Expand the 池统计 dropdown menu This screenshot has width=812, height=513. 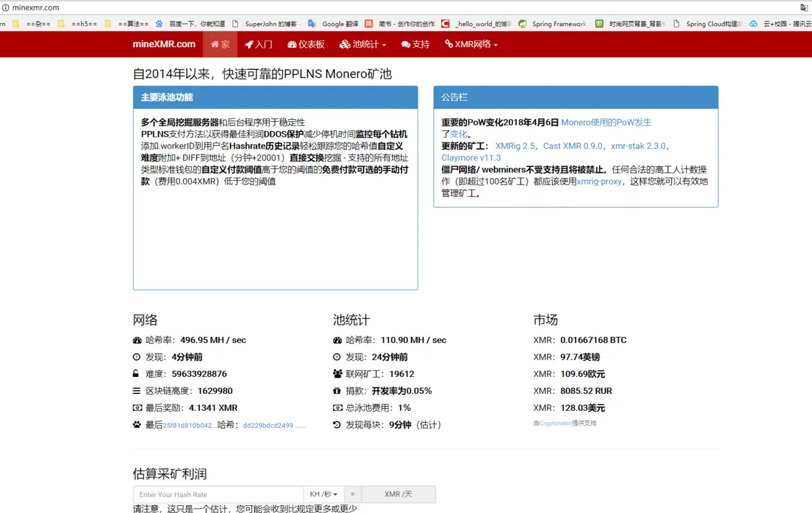pyautogui.click(x=363, y=44)
